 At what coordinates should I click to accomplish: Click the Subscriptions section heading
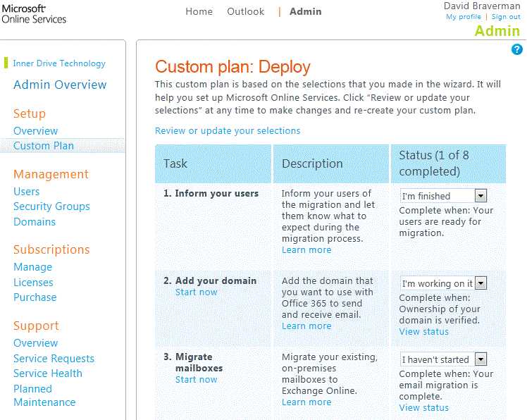(51, 249)
